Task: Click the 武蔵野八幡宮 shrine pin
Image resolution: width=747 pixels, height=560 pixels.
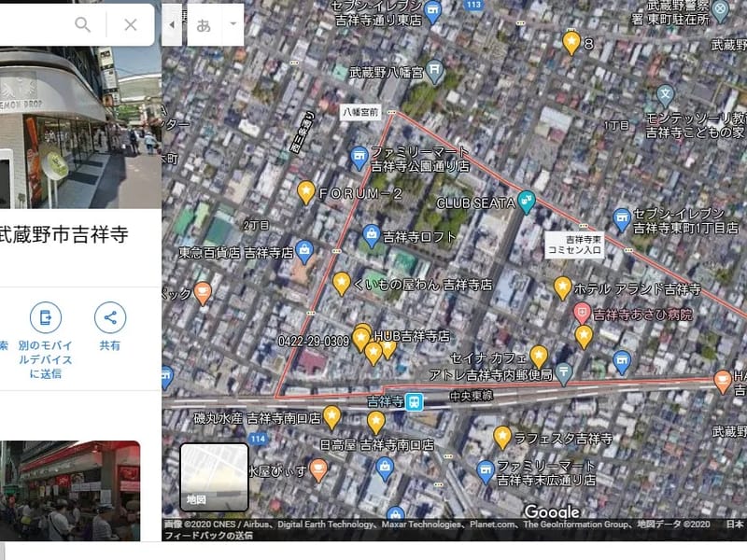Action: point(434,72)
